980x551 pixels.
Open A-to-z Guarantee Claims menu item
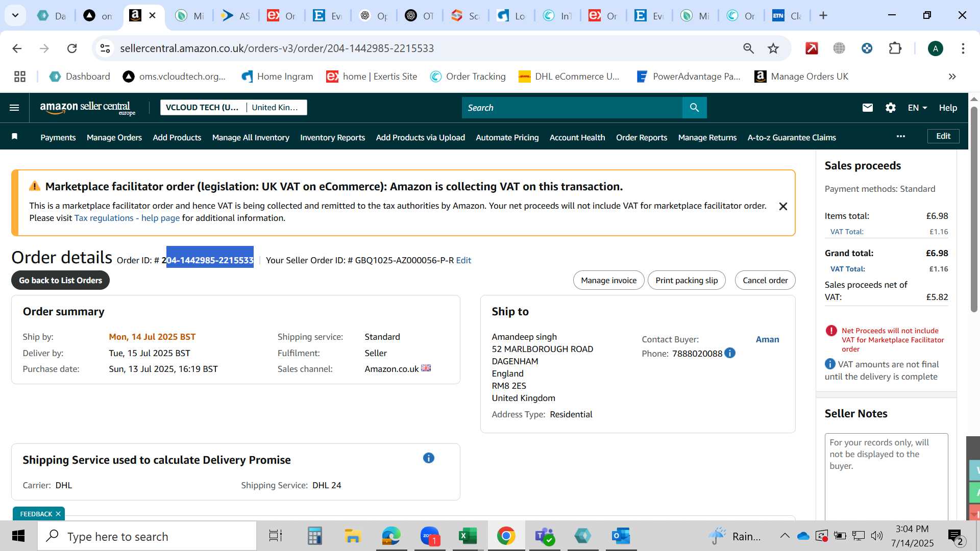pos(792,137)
